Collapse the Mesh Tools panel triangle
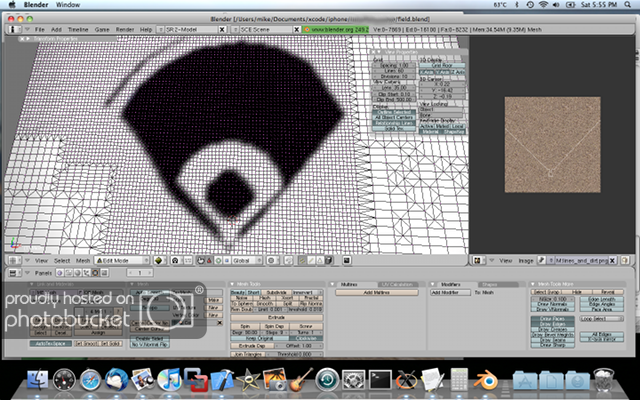Image resolution: width=640 pixels, height=400 pixels. click(232, 284)
